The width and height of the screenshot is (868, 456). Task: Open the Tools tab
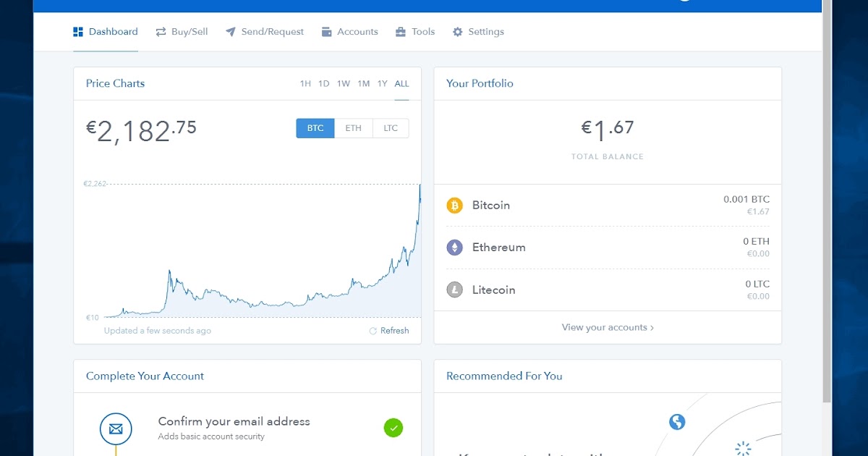coord(415,32)
